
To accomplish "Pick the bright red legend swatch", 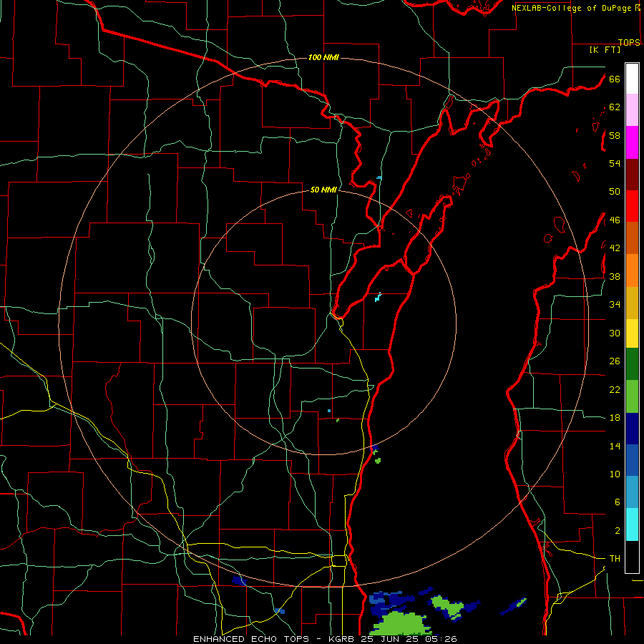I will pyautogui.click(x=632, y=206).
